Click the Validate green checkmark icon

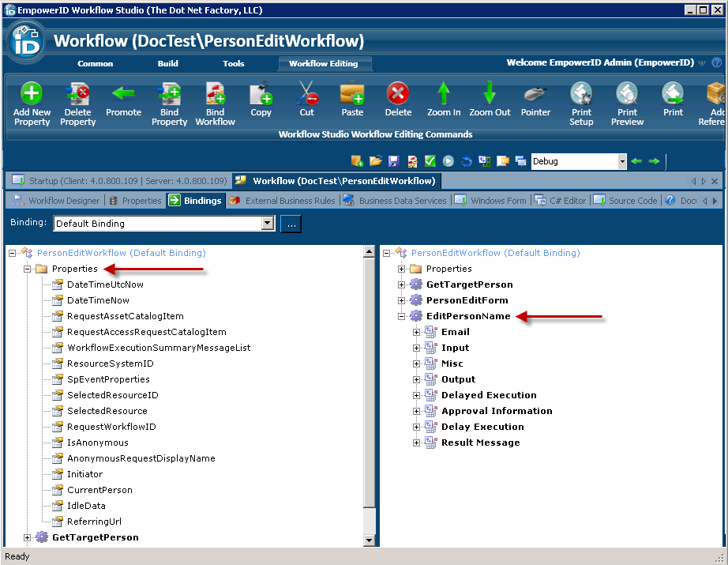[429, 160]
